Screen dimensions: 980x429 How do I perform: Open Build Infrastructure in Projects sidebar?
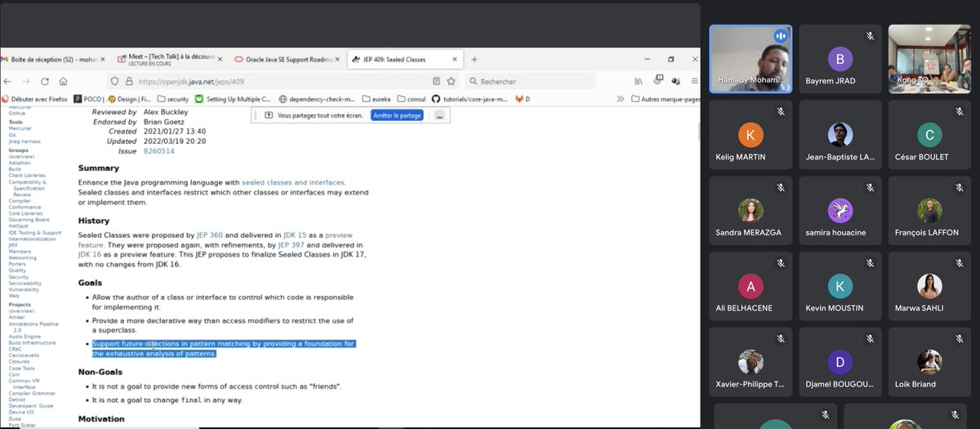(x=34, y=342)
